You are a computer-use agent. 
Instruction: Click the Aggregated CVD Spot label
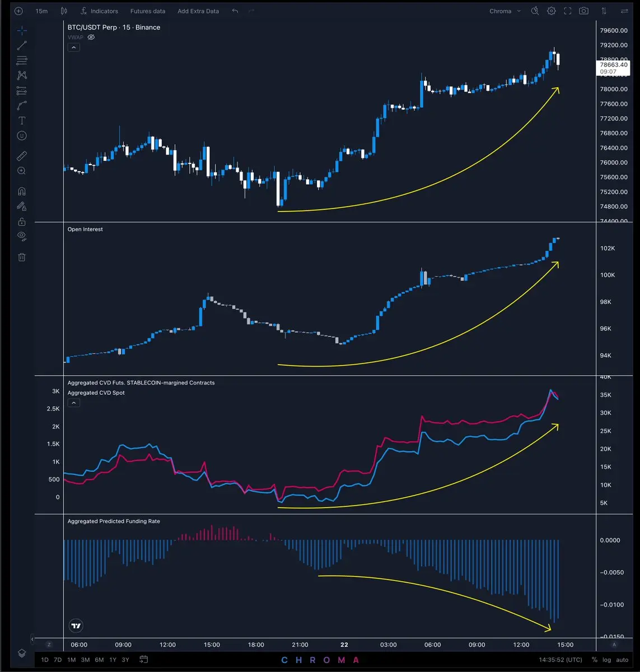click(96, 393)
